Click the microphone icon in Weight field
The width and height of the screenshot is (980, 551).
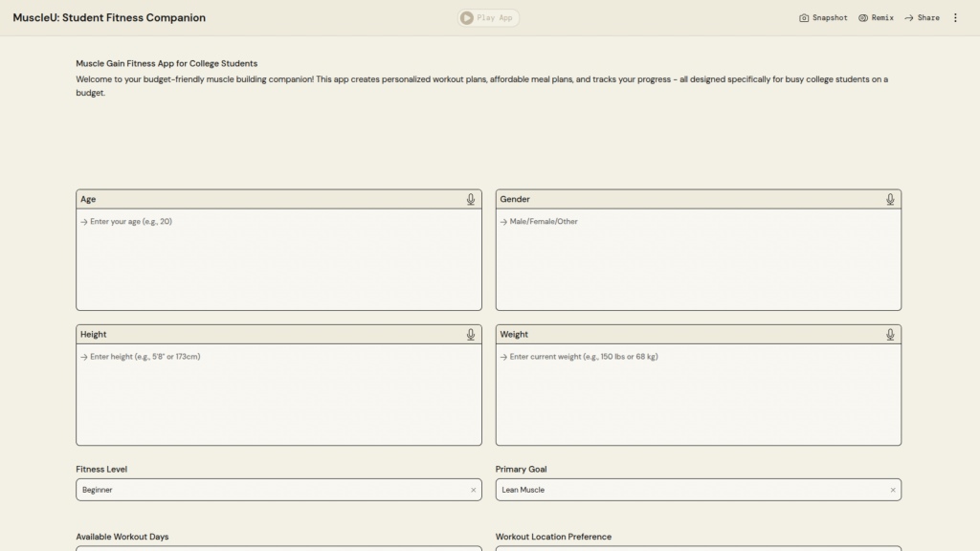point(890,334)
